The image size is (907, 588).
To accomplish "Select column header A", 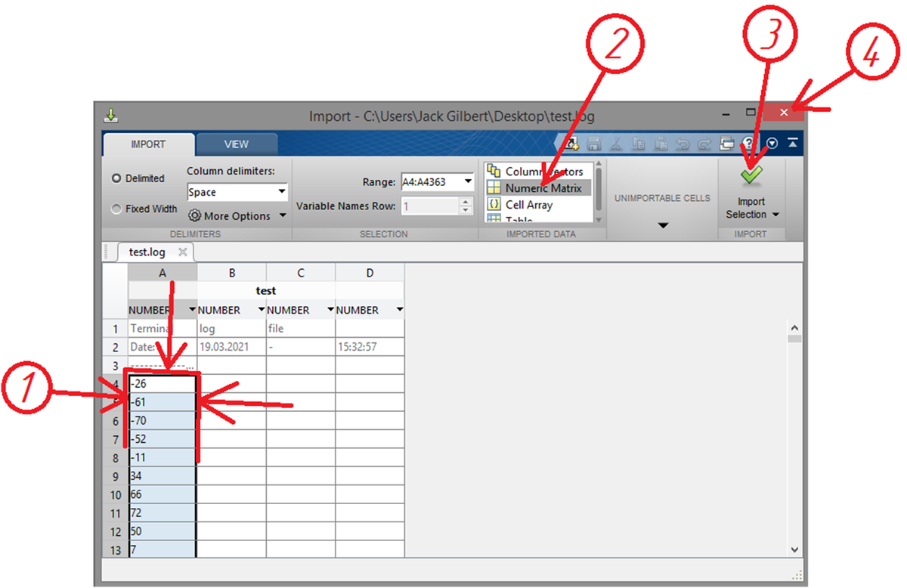I will (x=163, y=273).
